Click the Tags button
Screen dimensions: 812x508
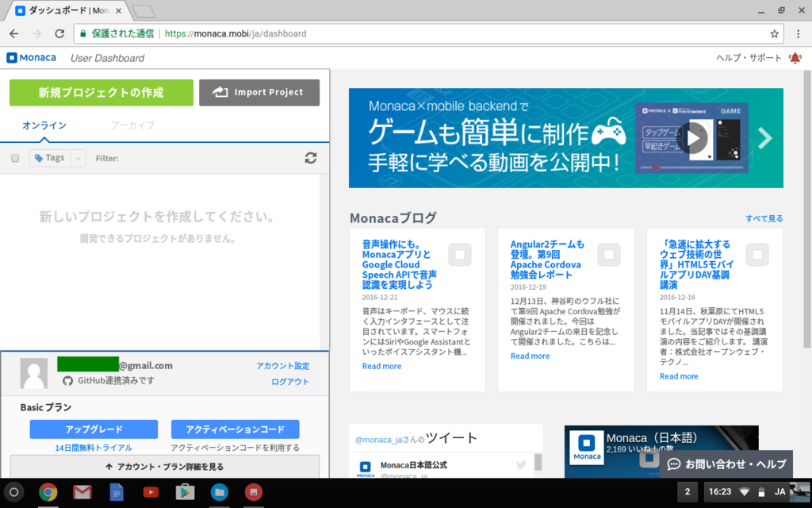[x=50, y=158]
